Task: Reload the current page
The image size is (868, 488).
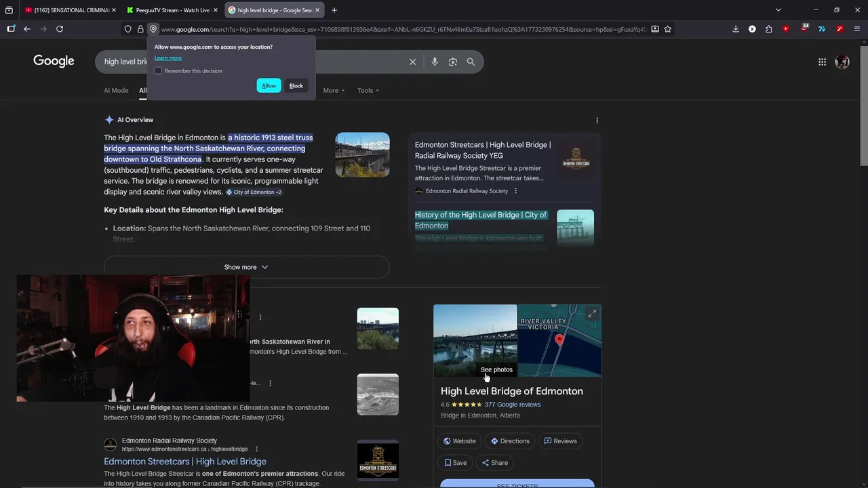Action: click(x=60, y=29)
